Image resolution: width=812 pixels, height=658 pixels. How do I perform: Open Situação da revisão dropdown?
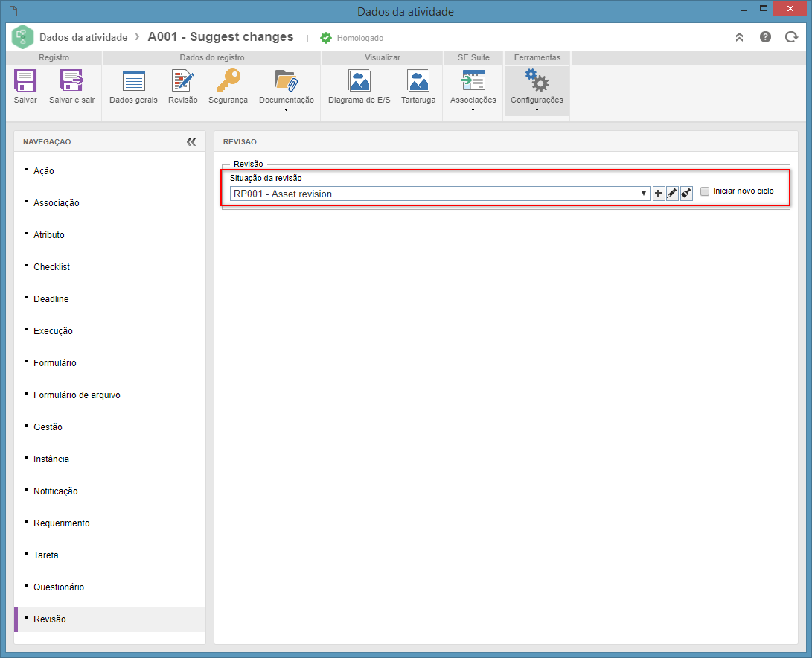[440, 194]
